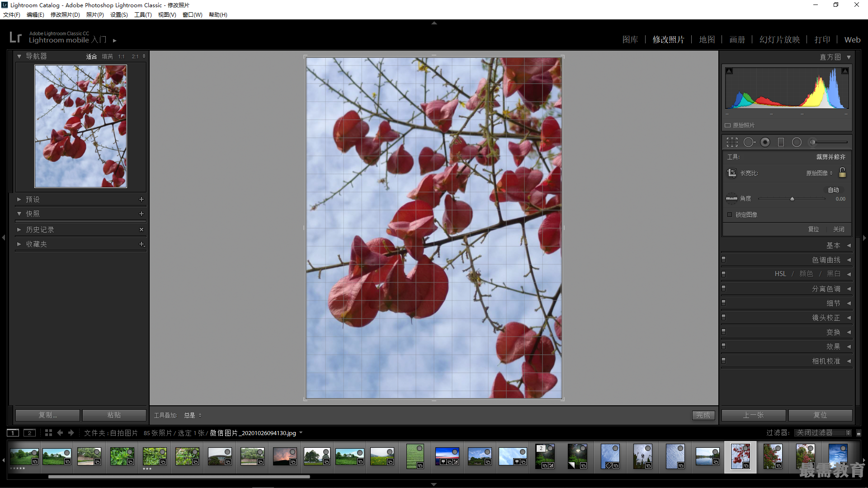Toggle the 细节 panel switch
The height and width of the screenshot is (488, 868).
point(724,303)
